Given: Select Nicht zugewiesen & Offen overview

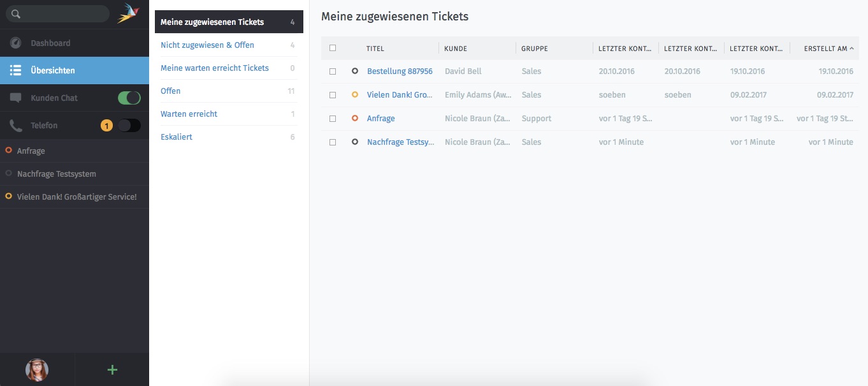Looking at the screenshot, I should pos(229,45).
